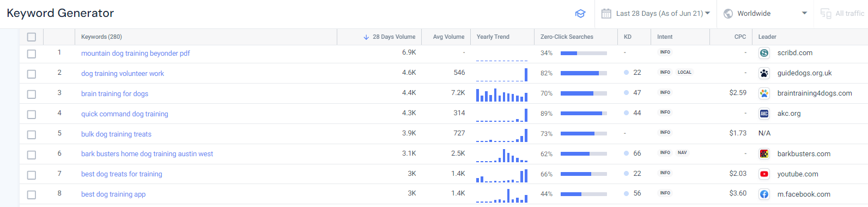Open keyword mountain dog training beyonder pdf
Screen dimensions: 868x207
tap(135, 54)
